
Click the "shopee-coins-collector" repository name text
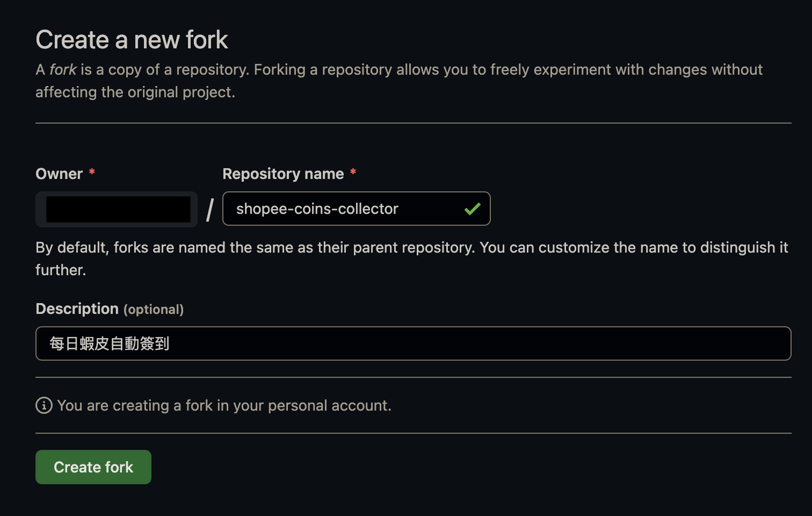(317, 209)
